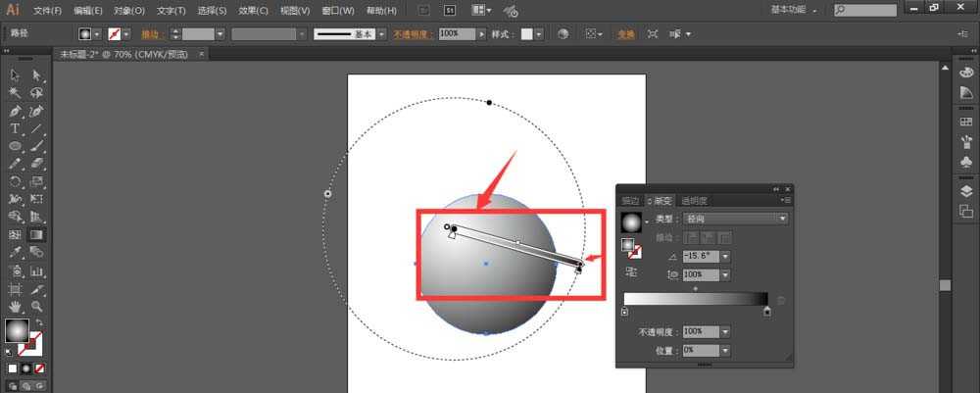This screenshot has height=393, width=980.
Task: Toggle fill/stroke swatch in Gradient panel
Action: (630, 246)
